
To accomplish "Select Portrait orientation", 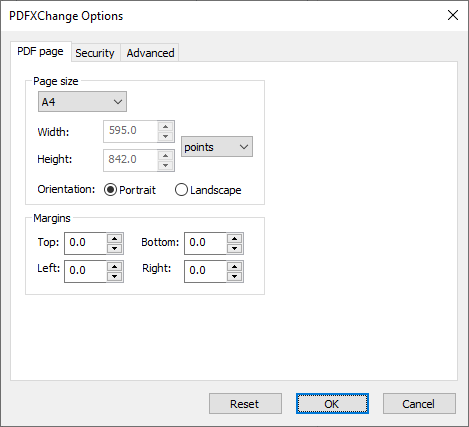I will click(130, 190).
